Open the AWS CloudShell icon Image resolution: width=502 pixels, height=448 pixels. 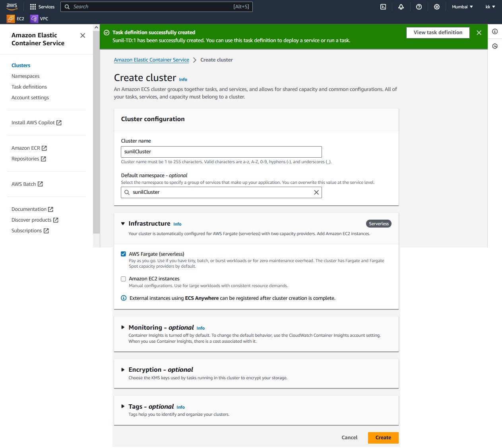(x=383, y=7)
